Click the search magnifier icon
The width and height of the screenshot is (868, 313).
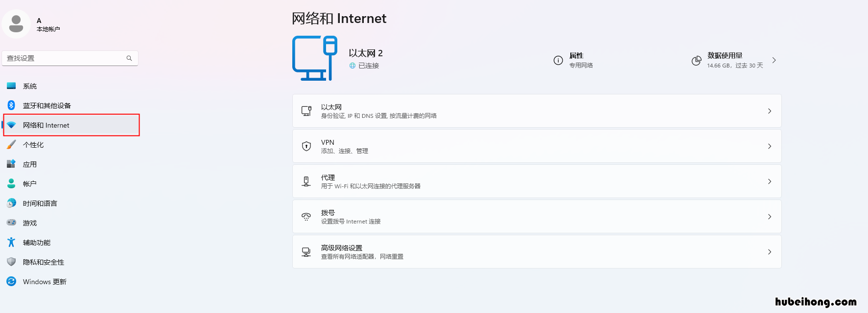129,58
